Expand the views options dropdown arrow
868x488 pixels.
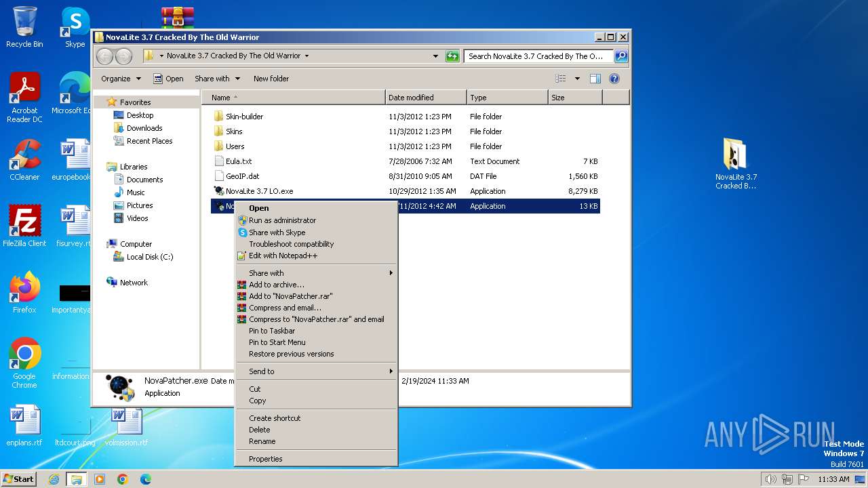click(577, 79)
